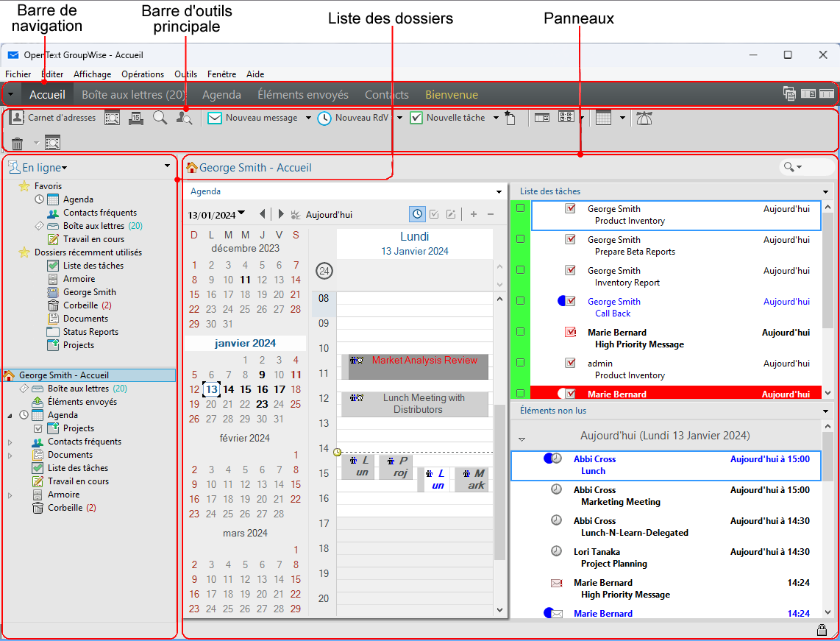Click the minus icon in the Agenda panel
The image size is (840, 641).
(x=490, y=214)
